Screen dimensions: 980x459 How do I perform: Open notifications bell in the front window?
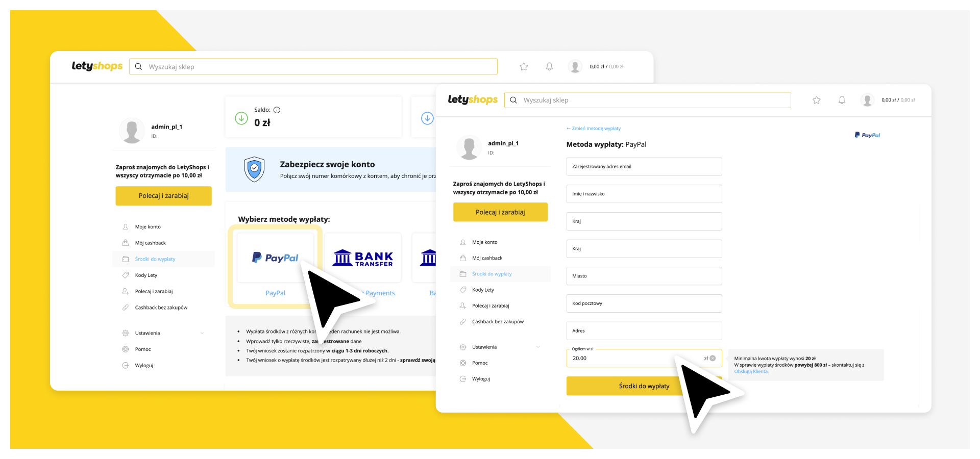[842, 100]
